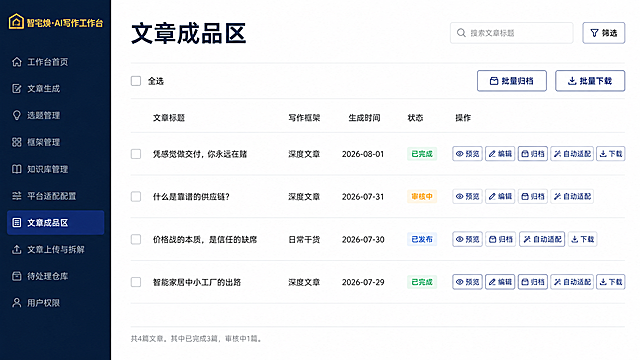The width and height of the screenshot is (640, 360).
Task: Select checkbox for 什么是靠谱的供应链 article
Action: pos(136,196)
